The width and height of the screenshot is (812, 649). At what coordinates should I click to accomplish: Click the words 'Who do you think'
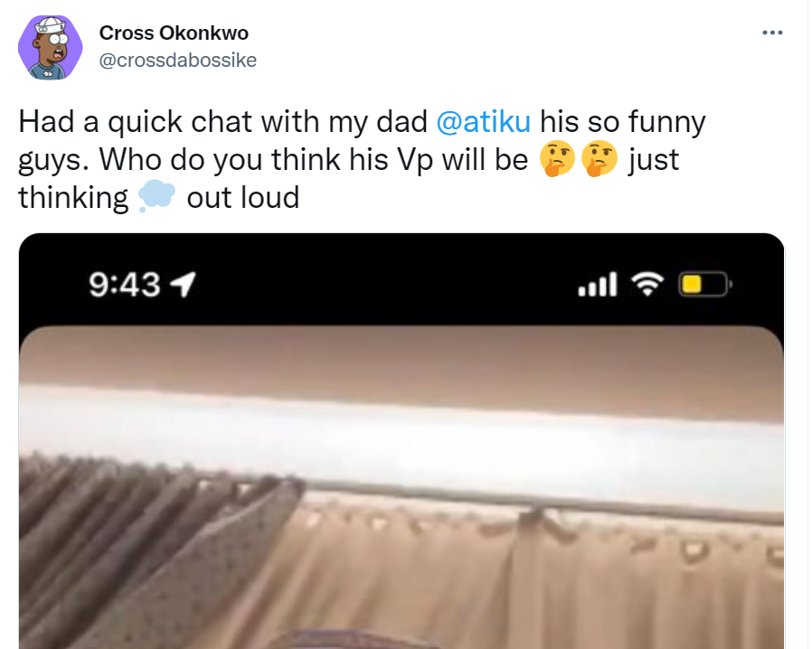220,159
